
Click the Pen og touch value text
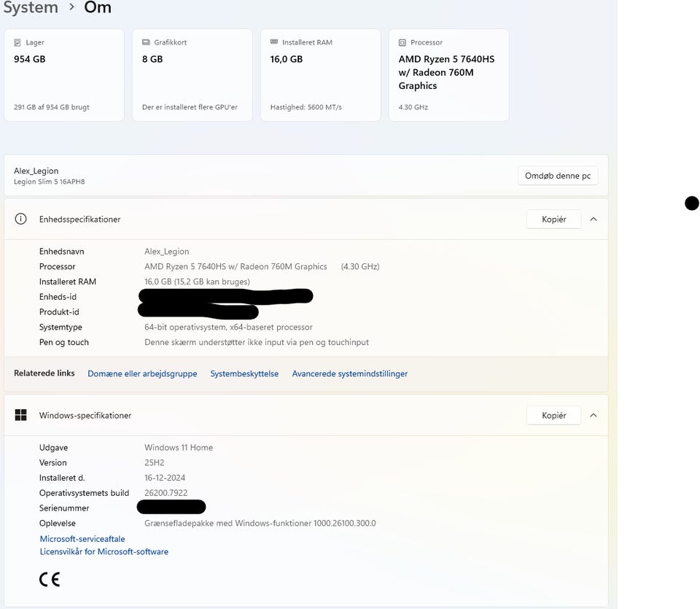pos(257,343)
